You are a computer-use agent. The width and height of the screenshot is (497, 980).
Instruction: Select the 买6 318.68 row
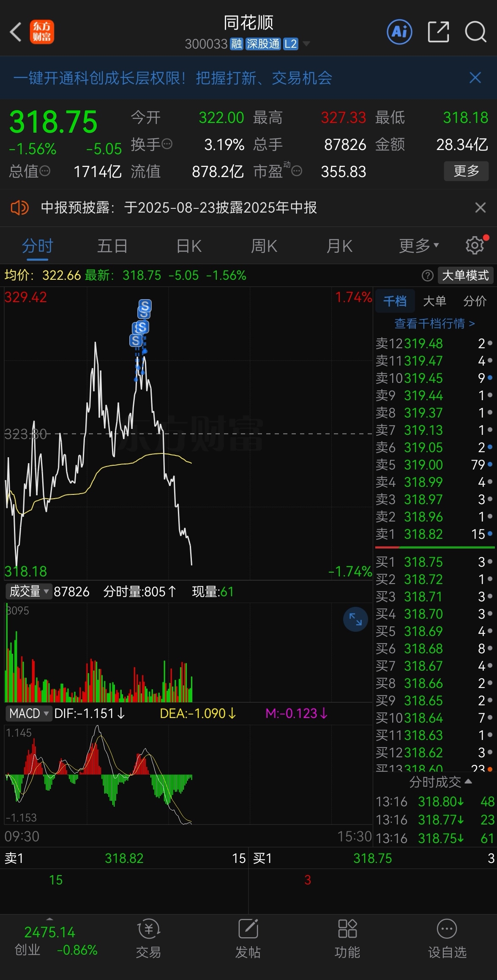click(434, 649)
